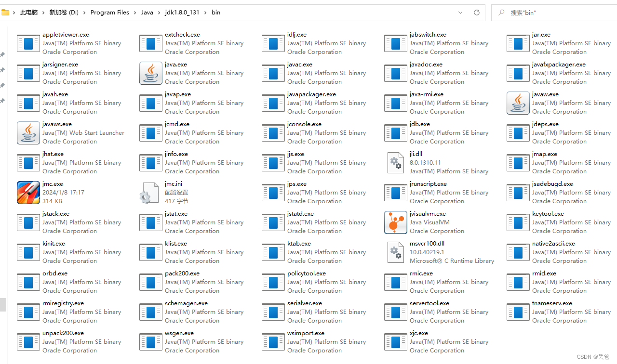Click the javadoc.exe program icon
The height and width of the screenshot is (364, 617).
pos(396,73)
